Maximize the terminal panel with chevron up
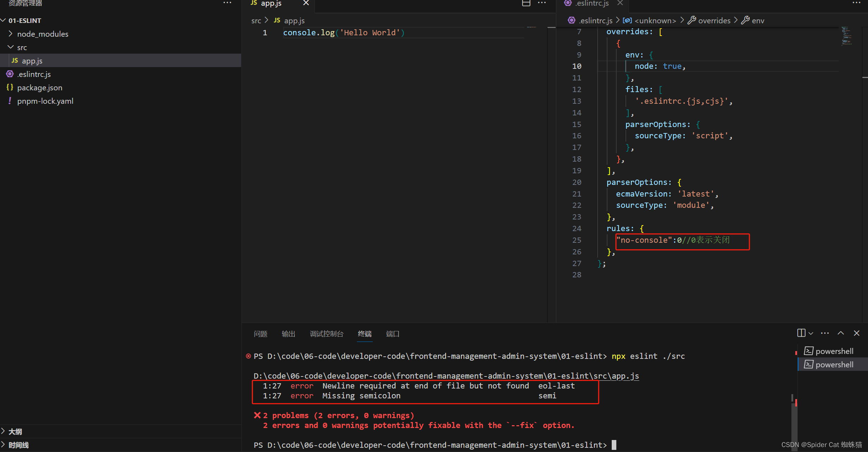Image resolution: width=868 pixels, height=452 pixels. [841, 333]
